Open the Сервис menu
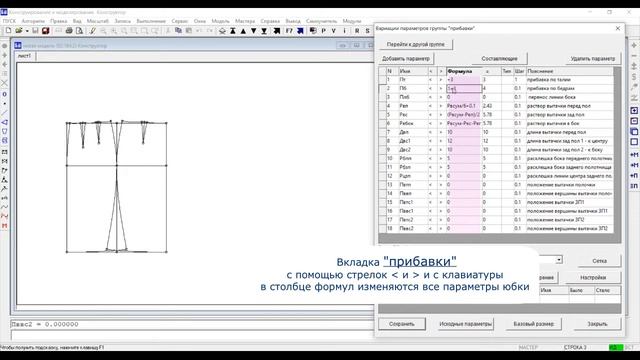This screenshot has width=640, height=360. 180,21
